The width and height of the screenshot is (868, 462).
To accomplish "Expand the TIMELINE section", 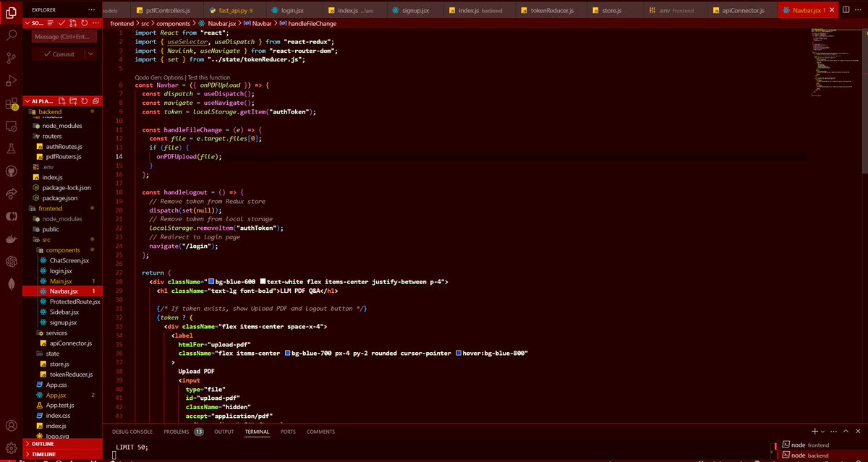I will [43, 454].
